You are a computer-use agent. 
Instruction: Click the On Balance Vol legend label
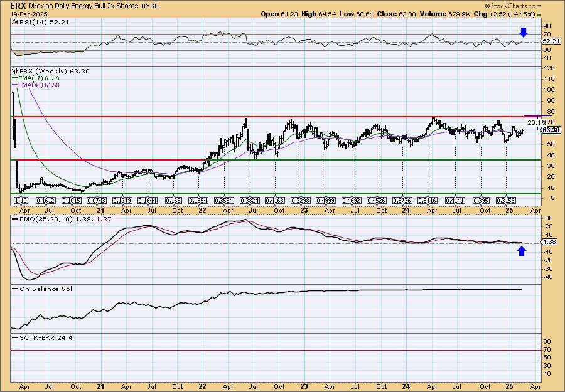point(46,289)
